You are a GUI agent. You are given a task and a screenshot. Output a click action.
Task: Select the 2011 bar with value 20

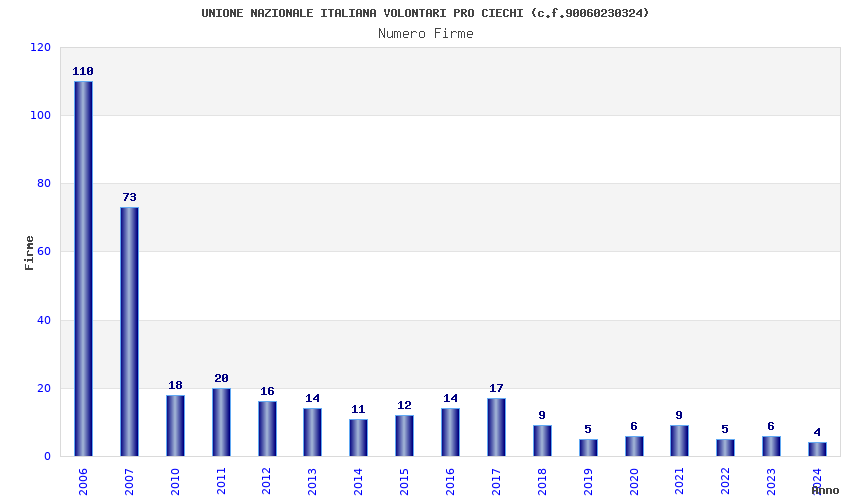tap(221, 422)
